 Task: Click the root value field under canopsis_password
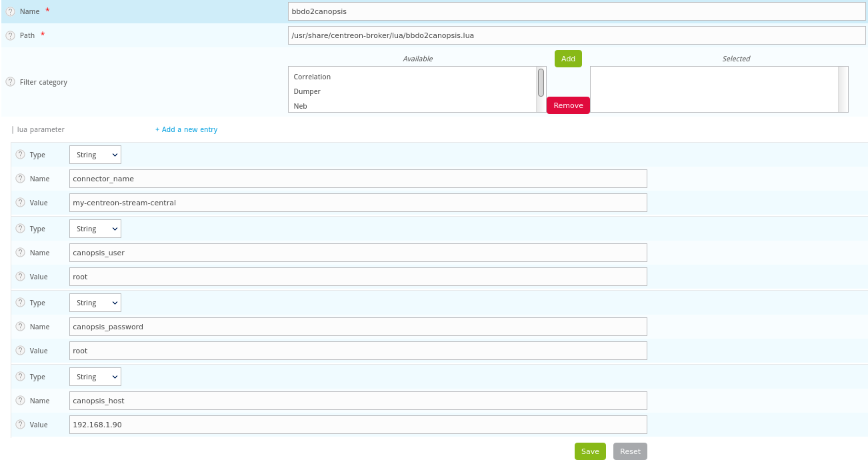point(358,351)
